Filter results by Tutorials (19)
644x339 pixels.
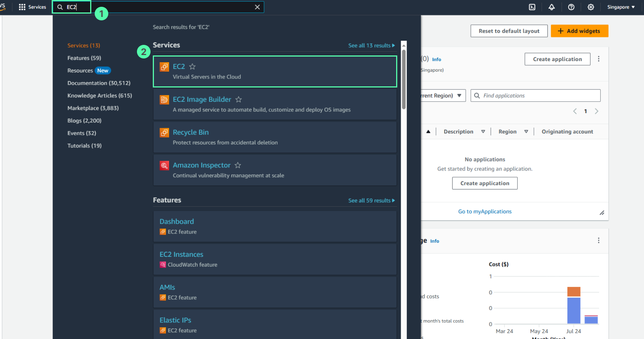(85, 146)
